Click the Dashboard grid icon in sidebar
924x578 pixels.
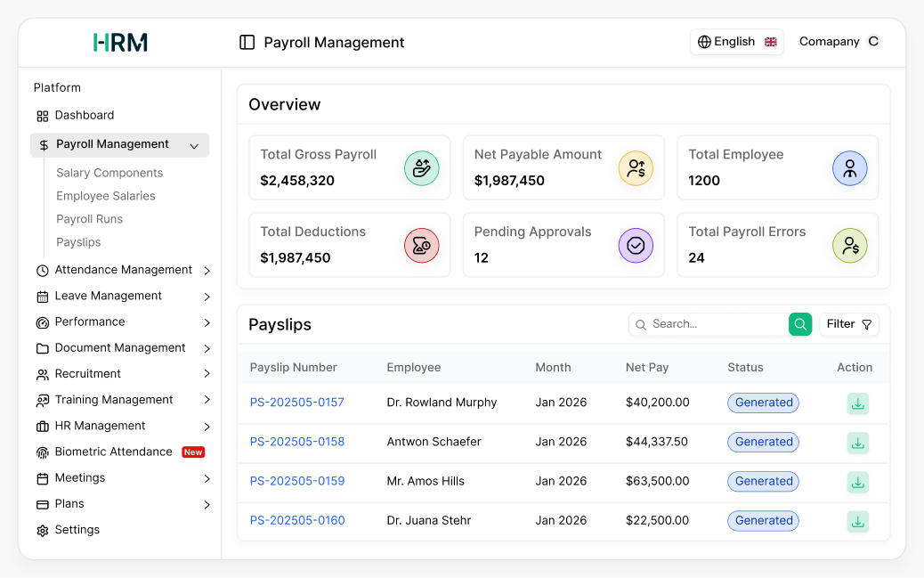tap(42, 115)
